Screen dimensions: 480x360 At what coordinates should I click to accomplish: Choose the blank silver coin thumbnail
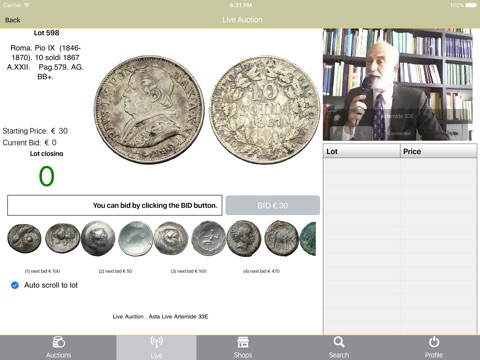coord(136,239)
